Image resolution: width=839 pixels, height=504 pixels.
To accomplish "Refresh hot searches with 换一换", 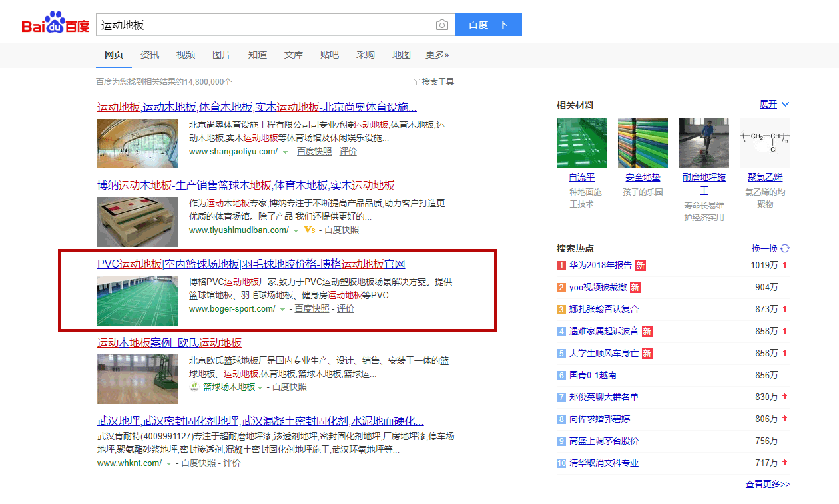I will tap(770, 249).
